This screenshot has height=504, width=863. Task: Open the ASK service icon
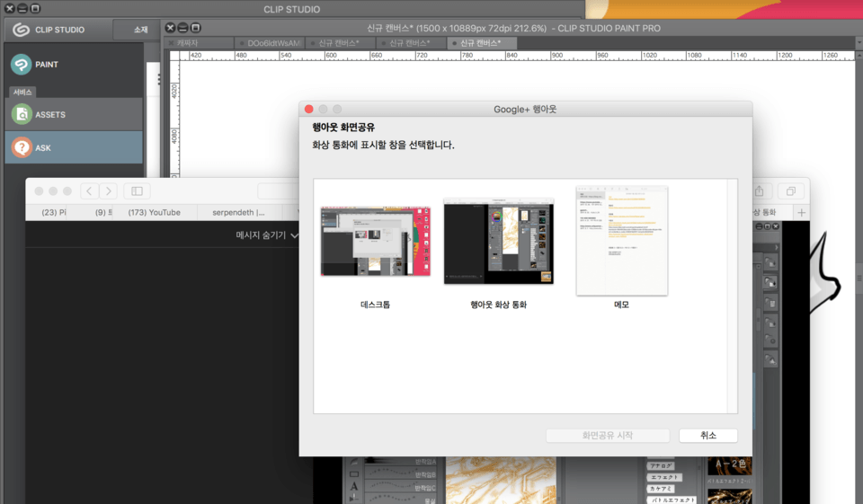point(22,147)
